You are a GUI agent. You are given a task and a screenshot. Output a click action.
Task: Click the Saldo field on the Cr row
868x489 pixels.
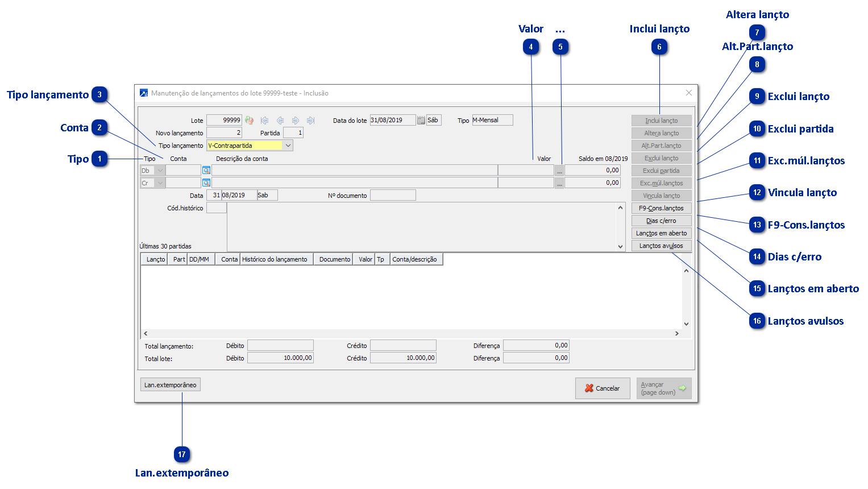click(592, 183)
